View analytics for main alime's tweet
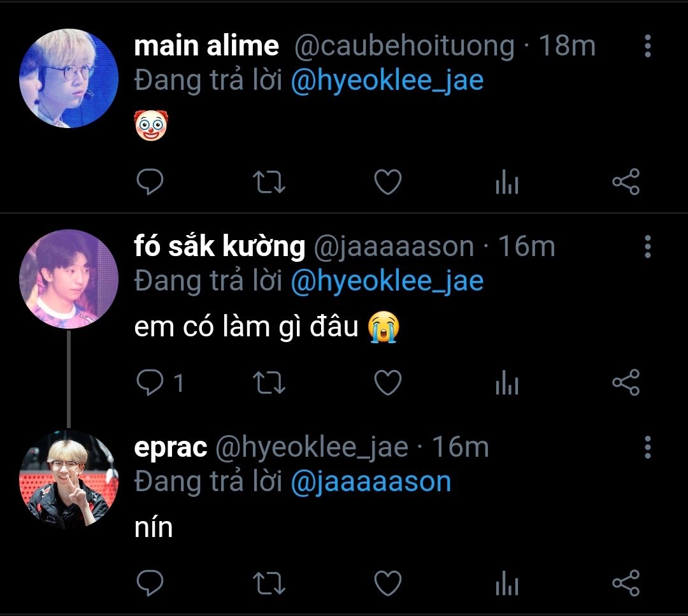The height and width of the screenshot is (616, 688). [507, 182]
